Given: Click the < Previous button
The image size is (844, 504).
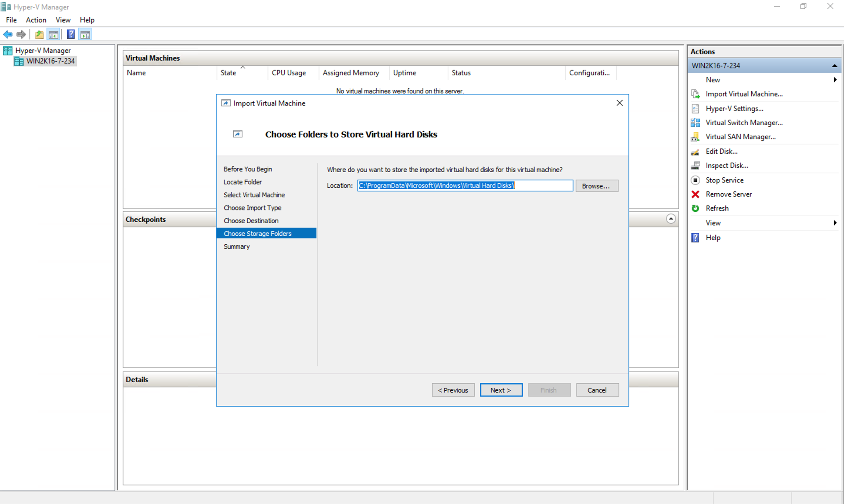Looking at the screenshot, I should [x=453, y=390].
